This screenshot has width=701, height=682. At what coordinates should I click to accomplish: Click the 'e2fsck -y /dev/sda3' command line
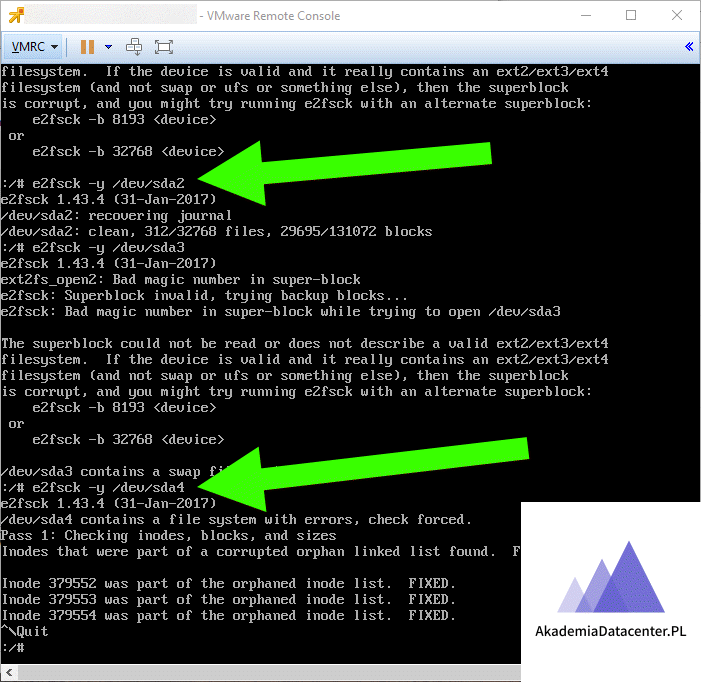point(100,247)
